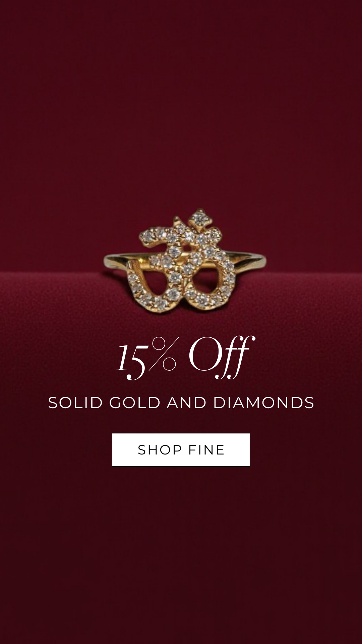Tap the word DIAMONDS in the caption
This screenshot has width=362, height=644.
pyautogui.click(x=264, y=402)
